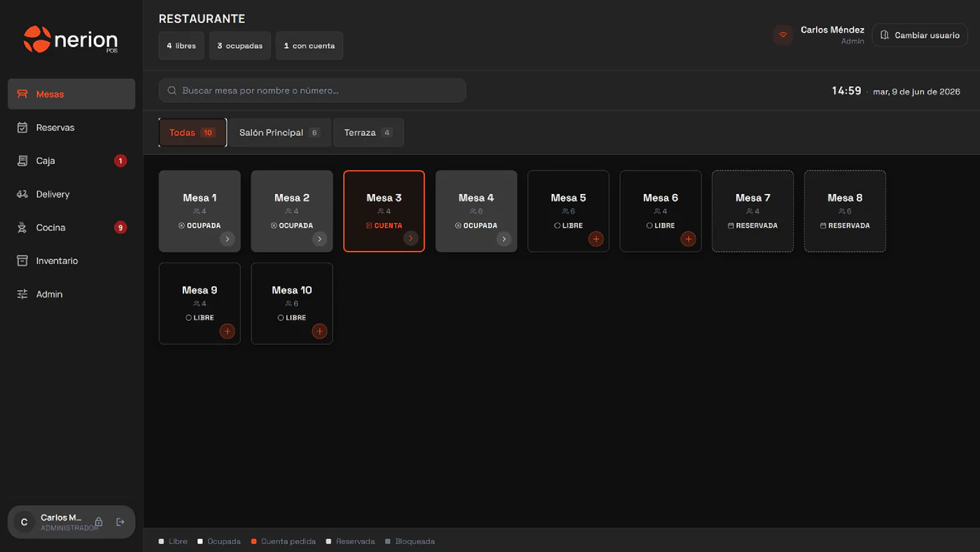Viewport: 980px width, 552px height.
Task: Click the logout icon in sidebar footer
Action: click(x=120, y=522)
